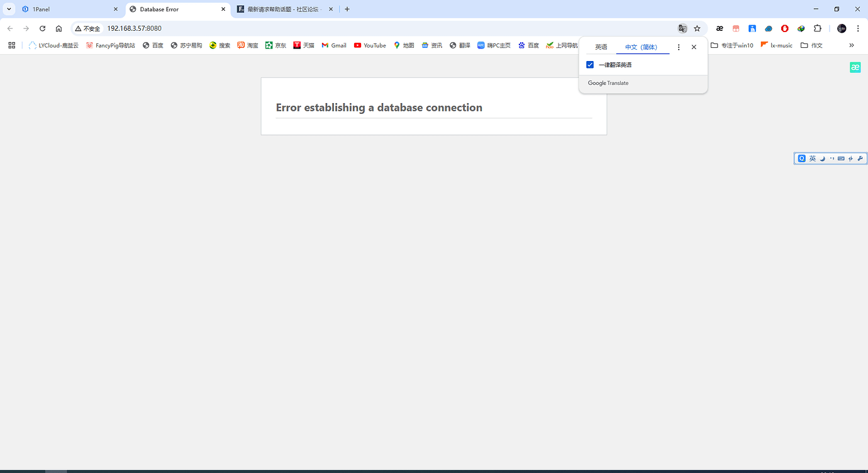Open the Extensions puzzle-piece menu
868x473 pixels.
click(x=818, y=28)
